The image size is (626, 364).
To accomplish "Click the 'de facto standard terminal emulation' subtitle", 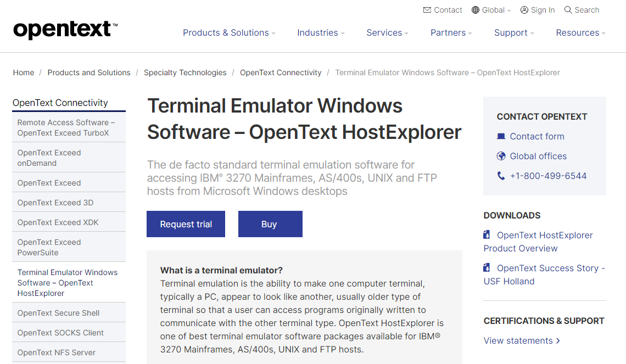I will 292,178.
